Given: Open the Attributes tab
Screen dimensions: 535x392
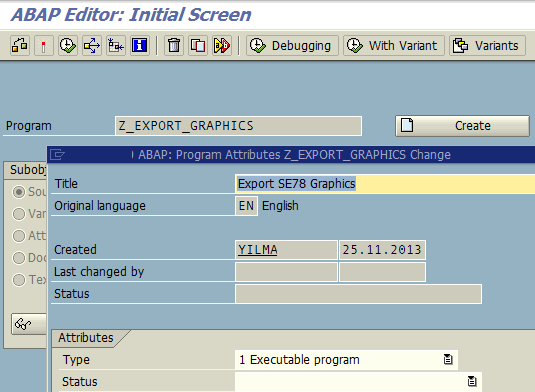Looking at the screenshot, I should (86, 338).
